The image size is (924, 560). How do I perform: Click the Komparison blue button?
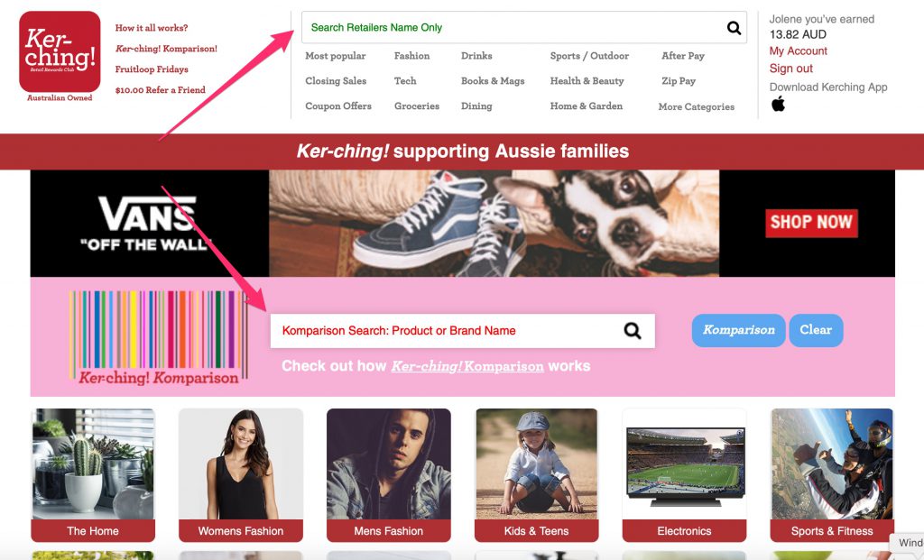(738, 330)
